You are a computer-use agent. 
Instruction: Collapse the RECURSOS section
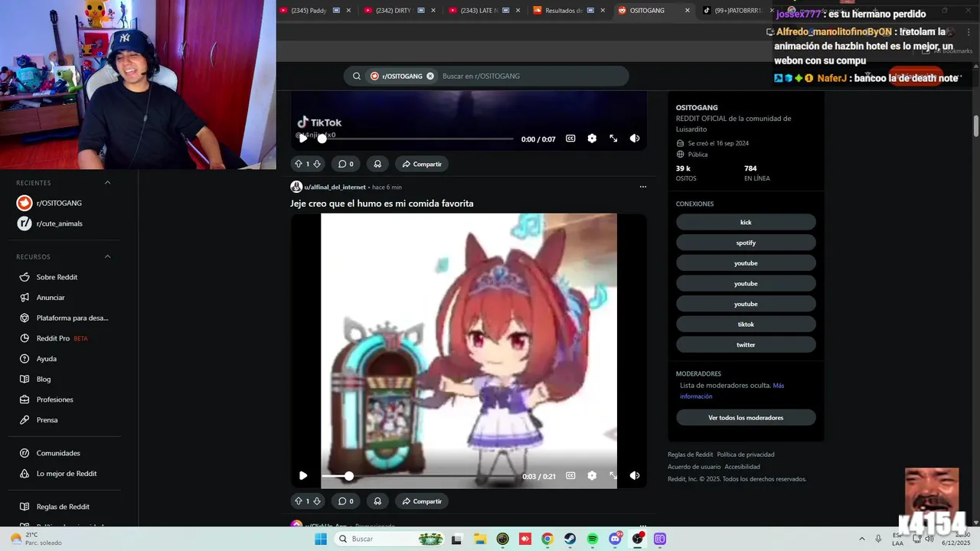pos(107,256)
